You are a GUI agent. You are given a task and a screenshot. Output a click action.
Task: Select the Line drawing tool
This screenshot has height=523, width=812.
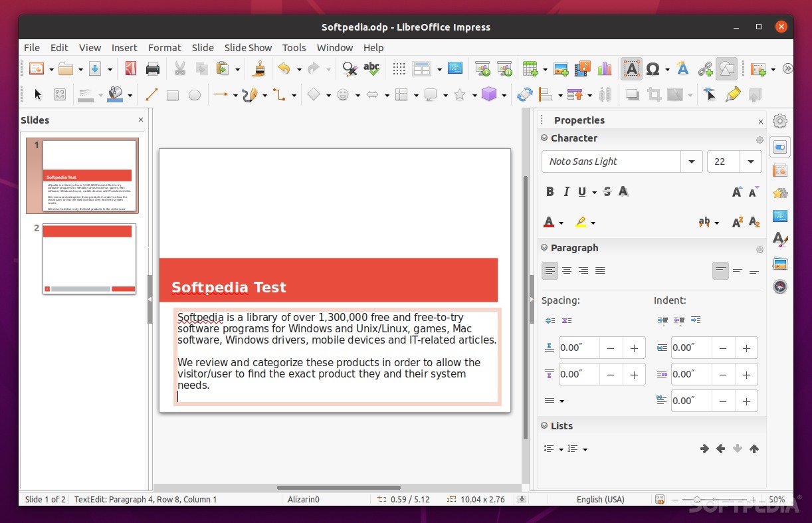(152, 94)
